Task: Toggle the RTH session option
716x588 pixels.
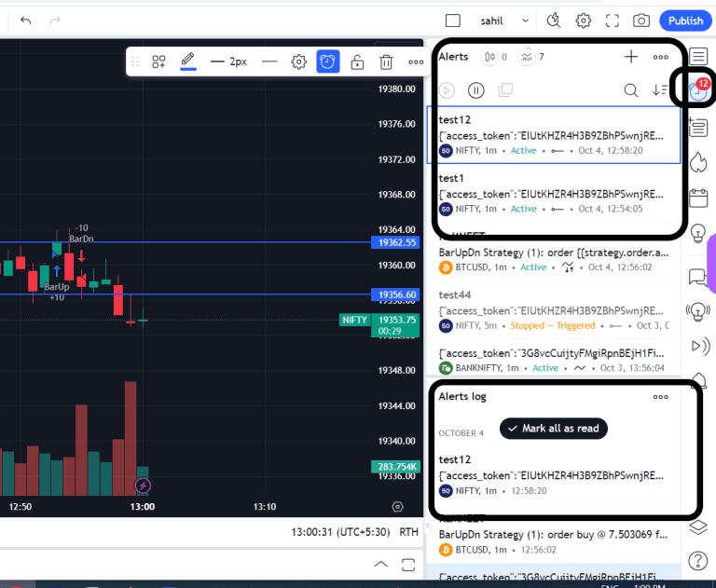Action: [408, 532]
